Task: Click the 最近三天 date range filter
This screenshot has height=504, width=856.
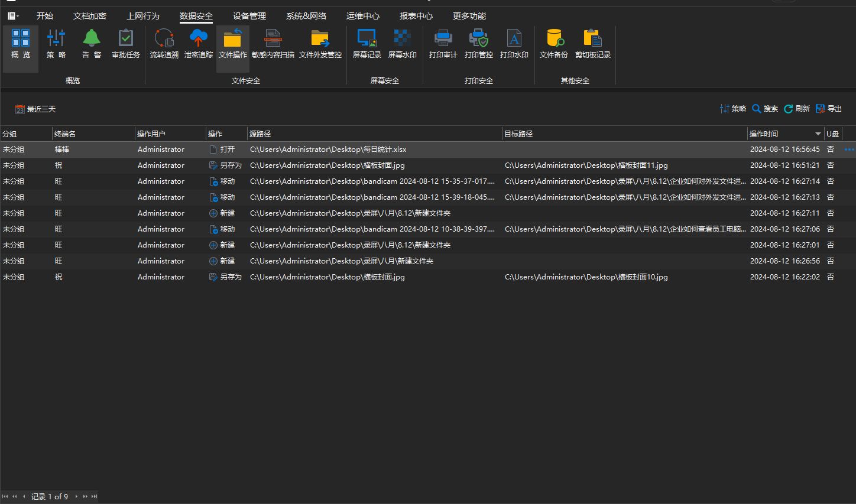Action: point(35,109)
